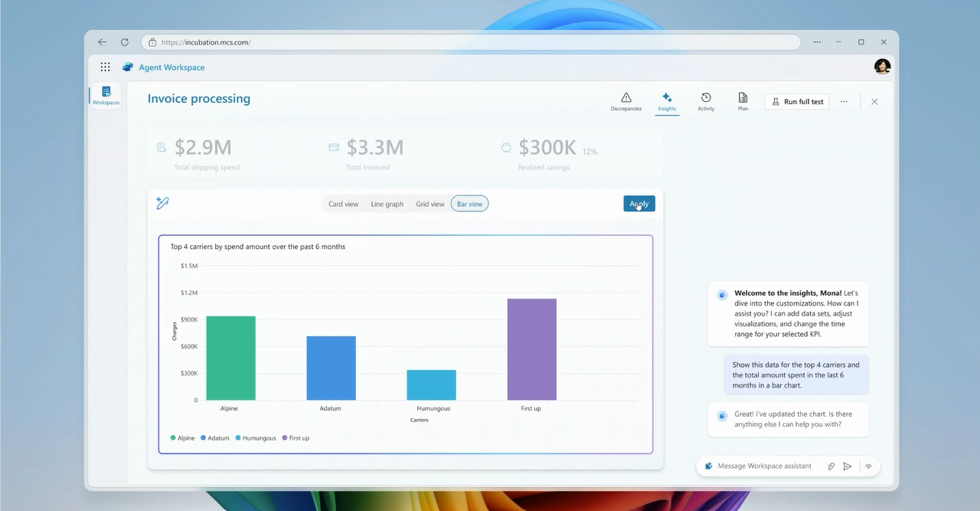Open the Discrepancies tab

[x=626, y=102]
